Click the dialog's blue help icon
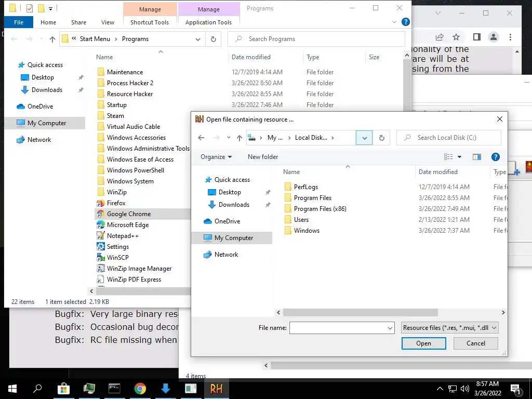 (495, 157)
